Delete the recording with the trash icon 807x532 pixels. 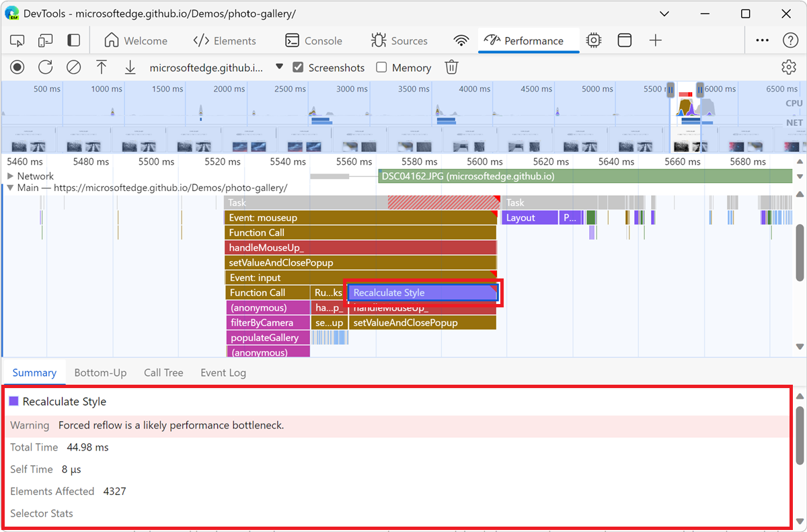[x=451, y=67]
